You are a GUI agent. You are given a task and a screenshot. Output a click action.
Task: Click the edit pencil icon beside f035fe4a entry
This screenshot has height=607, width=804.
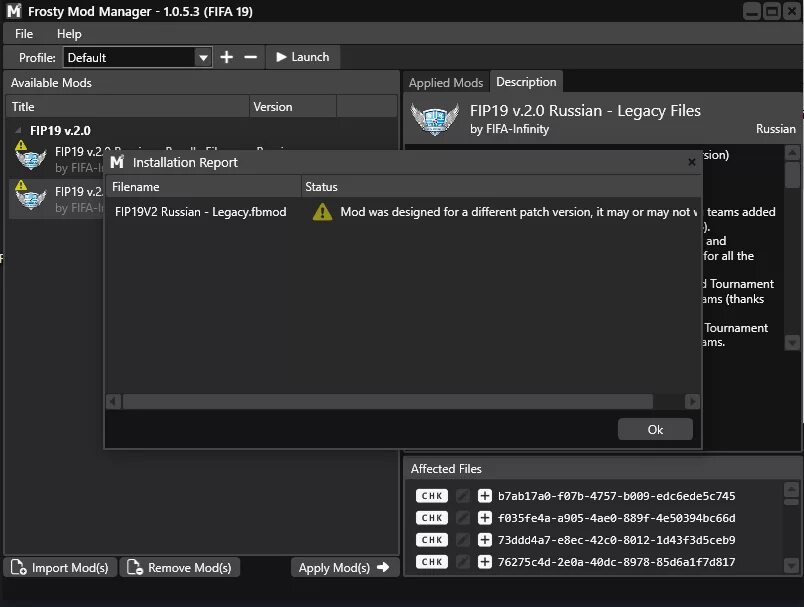point(463,518)
